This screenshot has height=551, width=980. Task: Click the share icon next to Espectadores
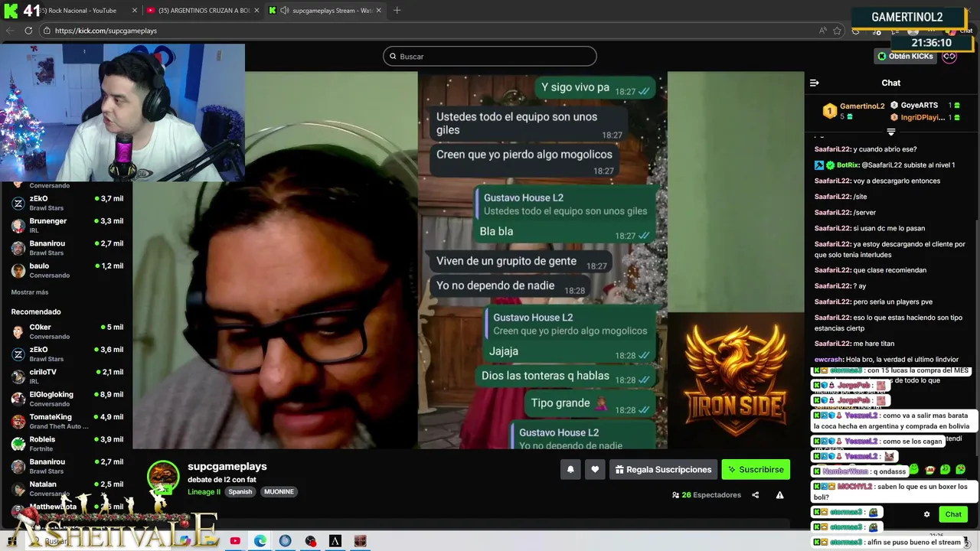pyautogui.click(x=755, y=495)
